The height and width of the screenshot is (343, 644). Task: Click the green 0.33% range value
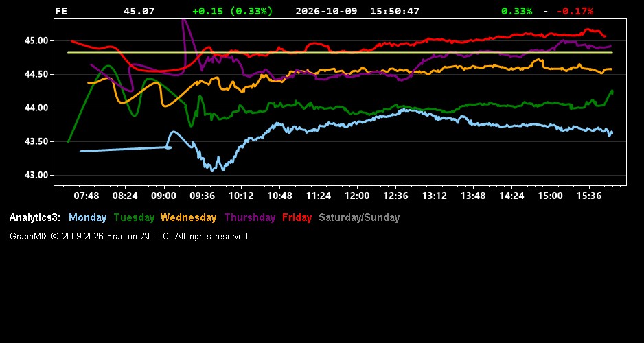pyautogui.click(x=517, y=11)
